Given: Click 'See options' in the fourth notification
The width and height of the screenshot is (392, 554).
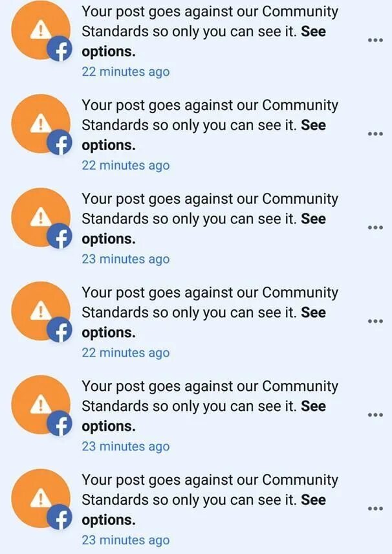Looking at the screenshot, I should (x=204, y=322).
